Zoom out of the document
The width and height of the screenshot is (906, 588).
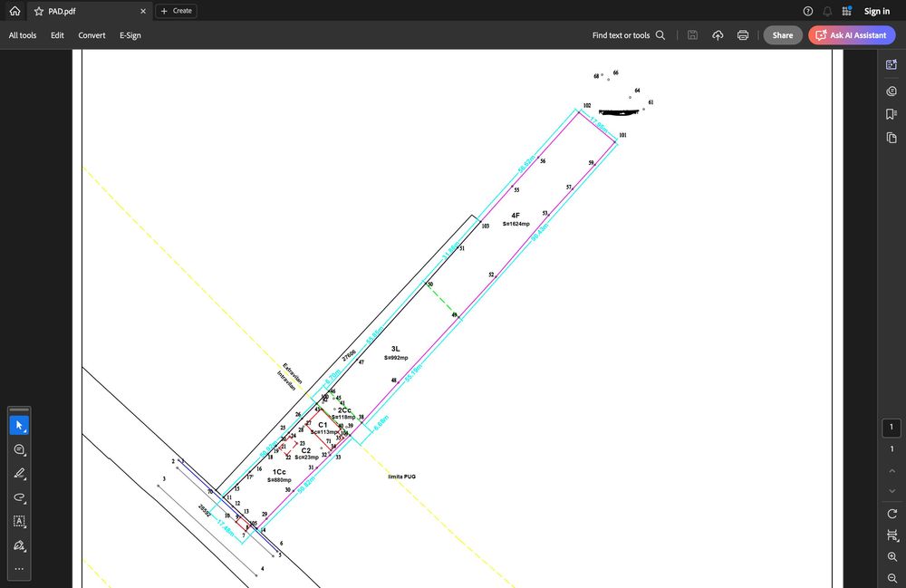[892, 578]
